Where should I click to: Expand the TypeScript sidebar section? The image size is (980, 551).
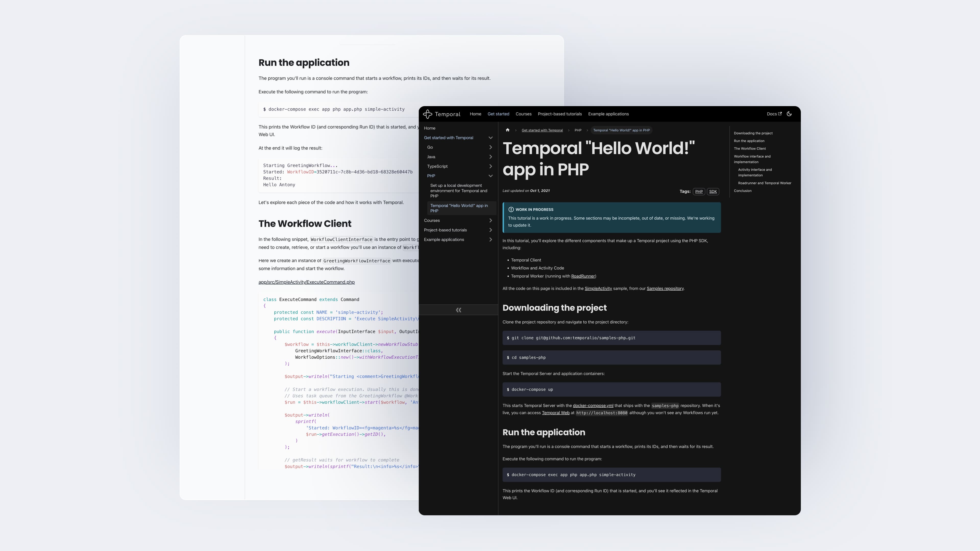(490, 166)
